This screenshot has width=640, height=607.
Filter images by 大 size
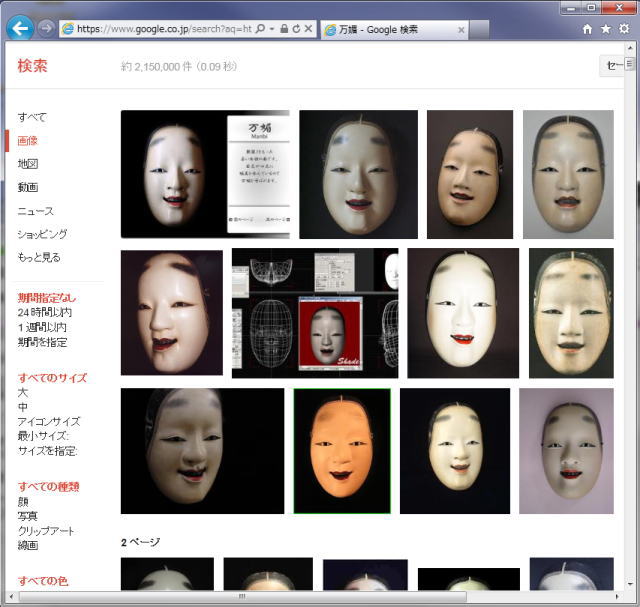[x=23, y=392]
